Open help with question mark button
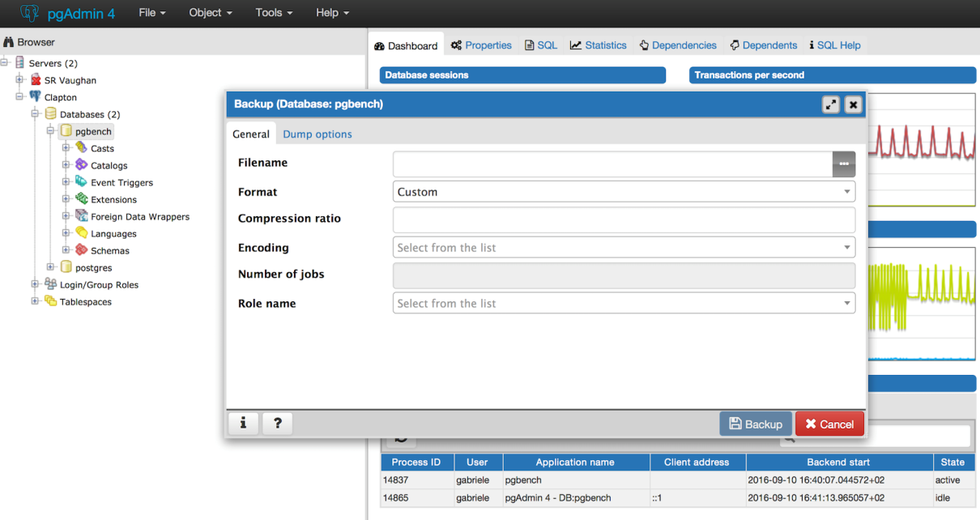This screenshot has height=520, width=980. point(277,423)
